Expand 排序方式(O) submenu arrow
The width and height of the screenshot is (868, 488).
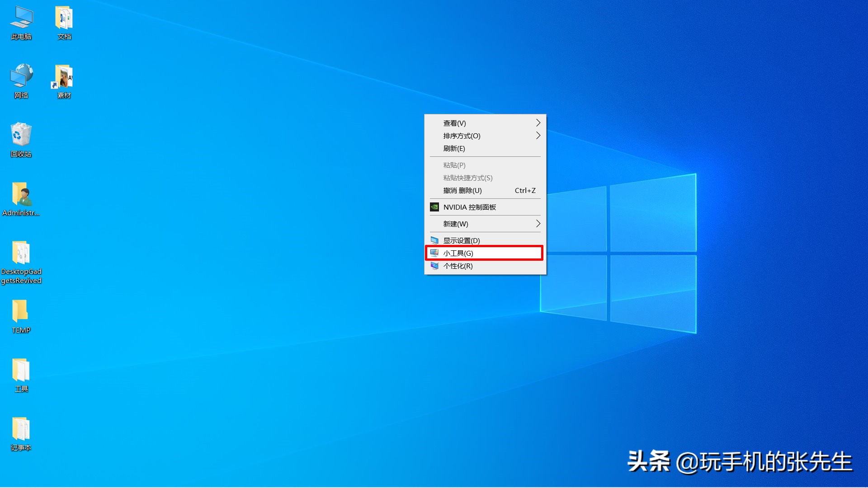click(537, 135)
